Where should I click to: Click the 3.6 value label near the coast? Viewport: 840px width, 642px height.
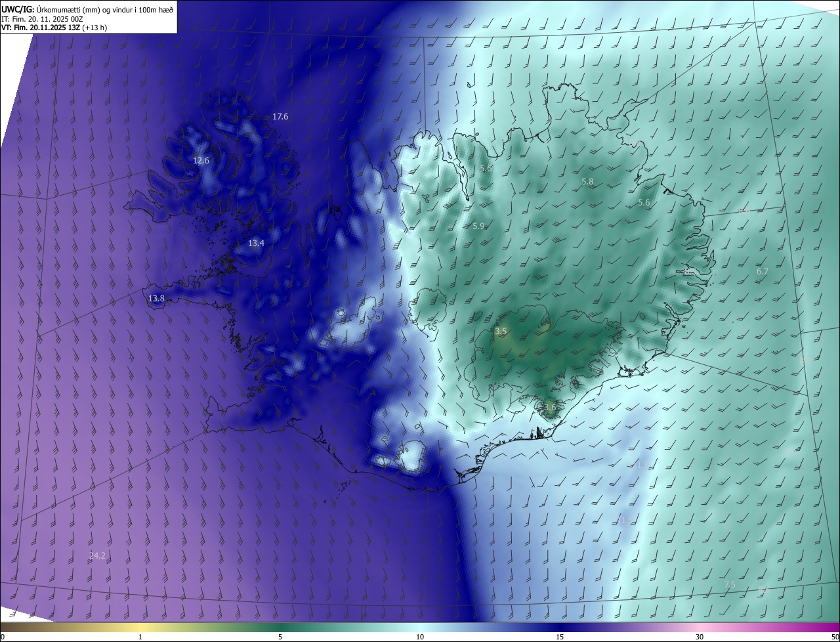(x=550, y=408)
